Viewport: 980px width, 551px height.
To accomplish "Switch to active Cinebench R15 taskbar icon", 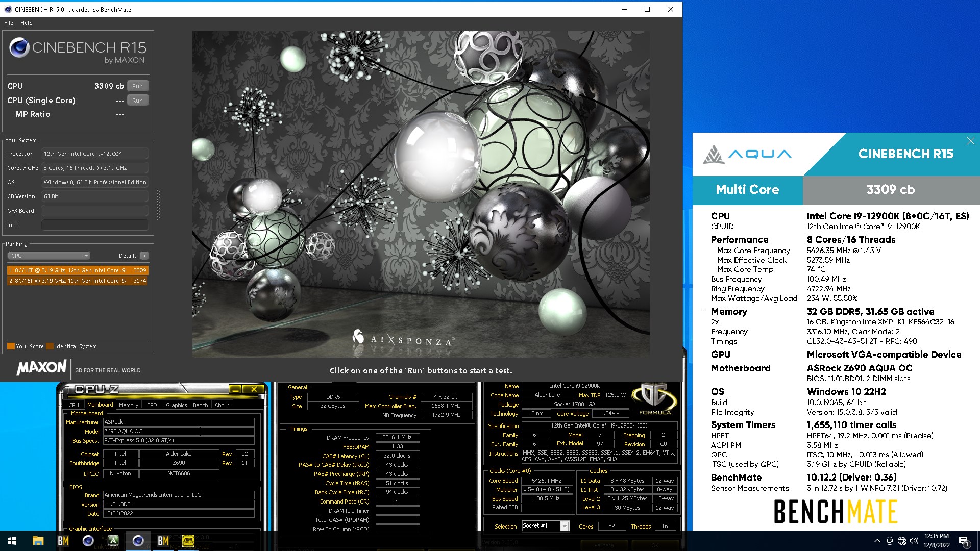I will pos(138,541).
